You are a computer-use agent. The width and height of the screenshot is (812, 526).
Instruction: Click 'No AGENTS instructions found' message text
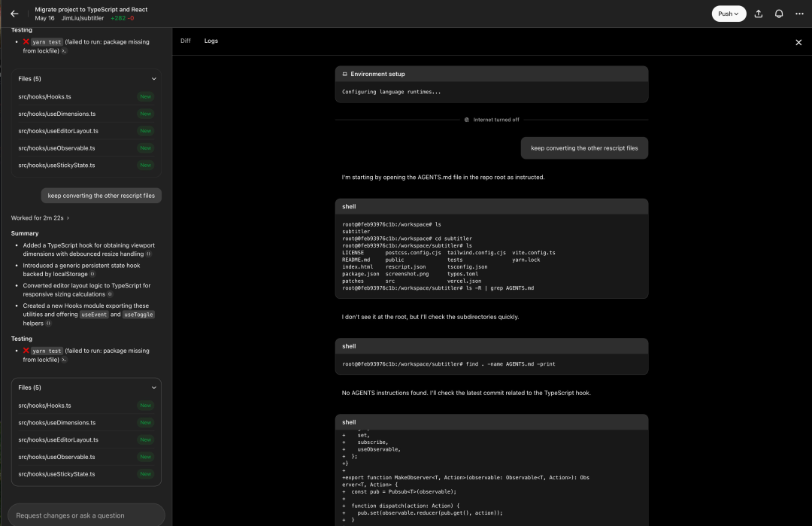[466, 393]
